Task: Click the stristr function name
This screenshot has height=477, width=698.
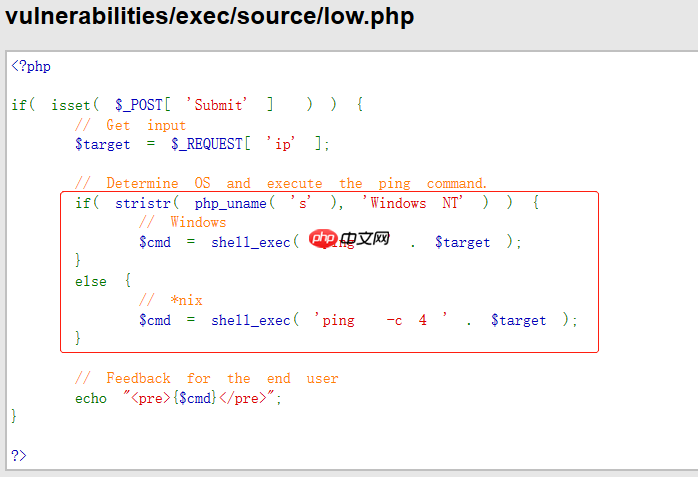Action: 142,203
